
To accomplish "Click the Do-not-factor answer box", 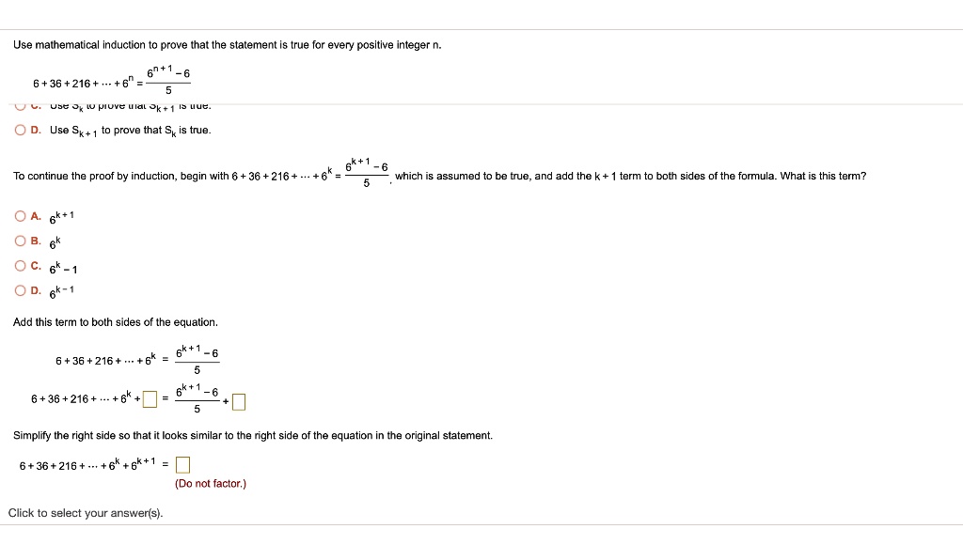I will (x=182, y=464).
